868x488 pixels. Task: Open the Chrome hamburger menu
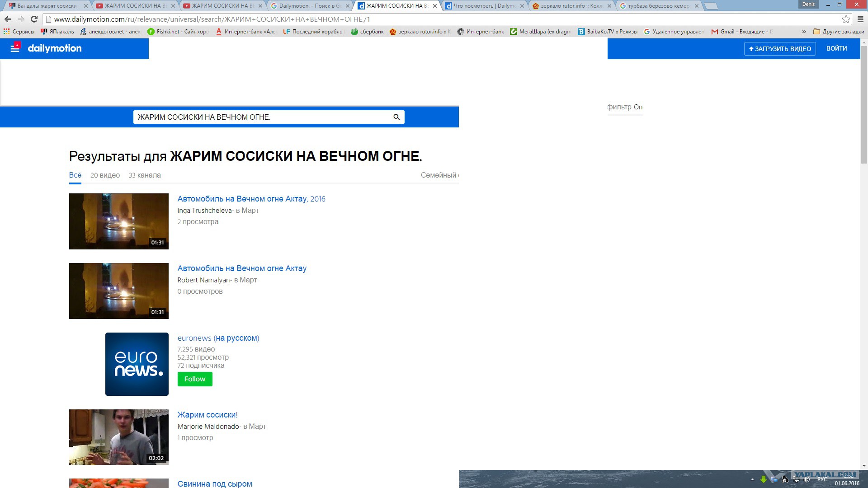pyautogui.click(x=860, y=19)
